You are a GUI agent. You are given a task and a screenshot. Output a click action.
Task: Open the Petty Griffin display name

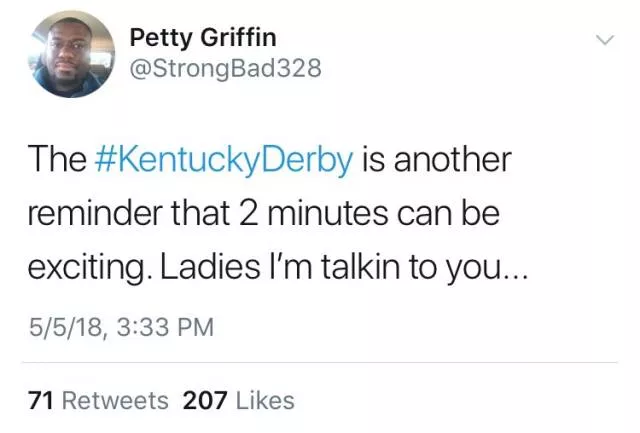click(204, 39)
